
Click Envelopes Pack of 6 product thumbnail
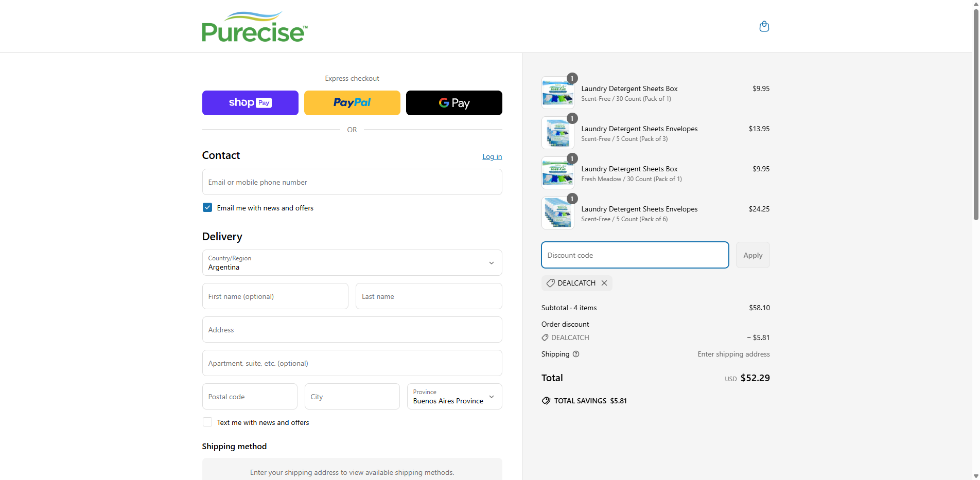558,213
